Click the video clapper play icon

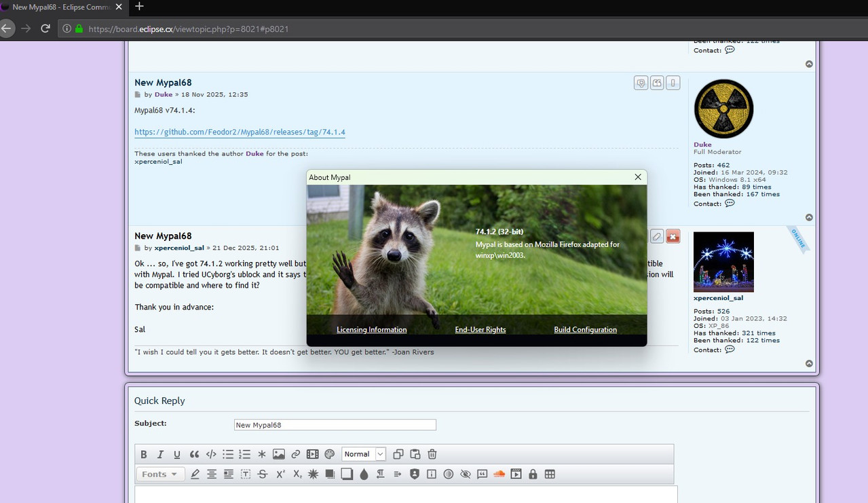click(x=516, y=474)
